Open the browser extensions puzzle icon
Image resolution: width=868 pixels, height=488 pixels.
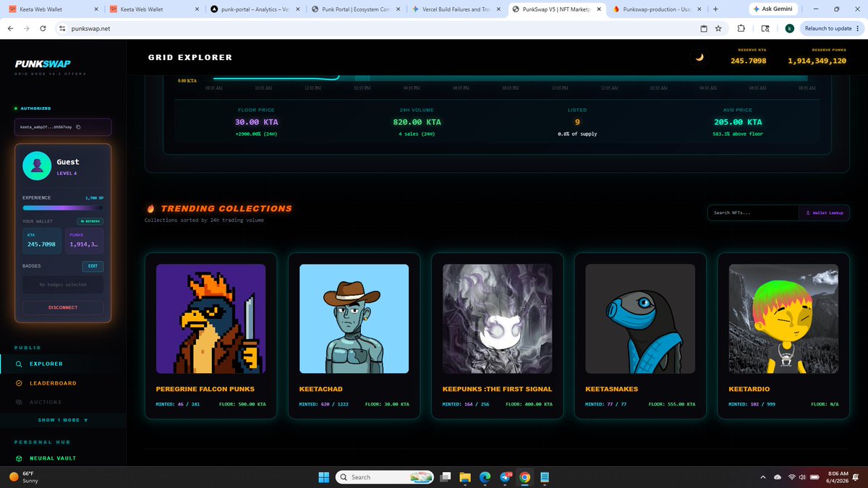pyautogui.click(x=741, y=28)
